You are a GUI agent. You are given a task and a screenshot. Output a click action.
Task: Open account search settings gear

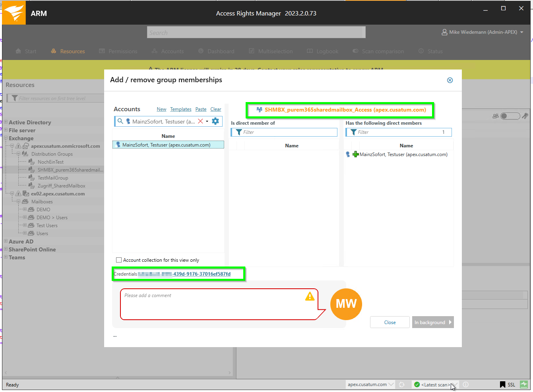tap(215, 121)
